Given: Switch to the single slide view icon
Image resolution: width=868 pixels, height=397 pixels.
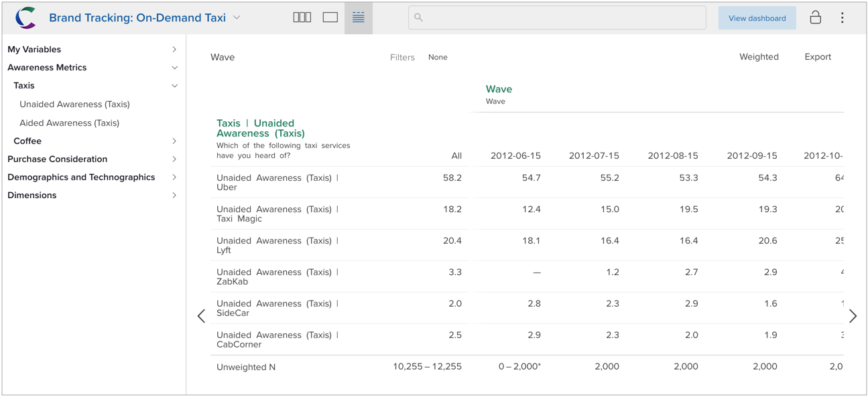Looking at the screenshot, I should [330, 17].
